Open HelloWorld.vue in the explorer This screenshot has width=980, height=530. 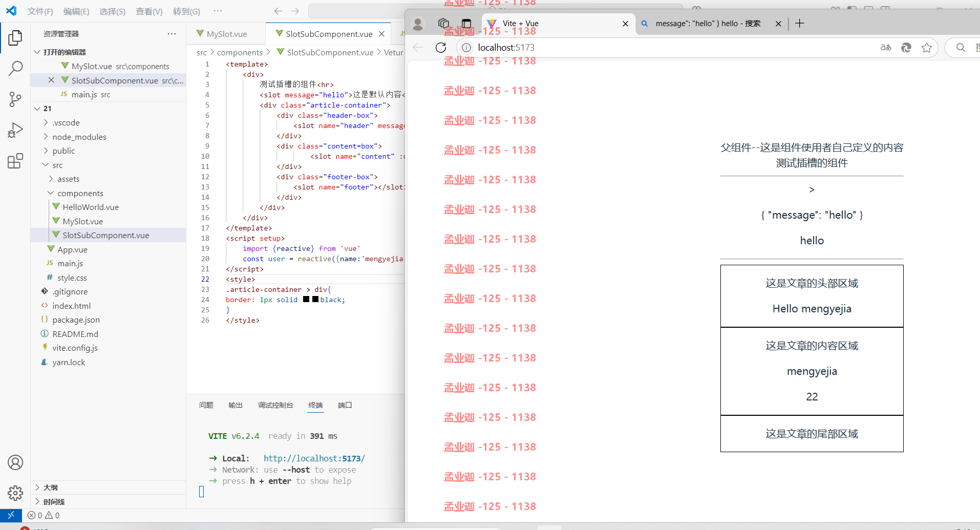pyautogui.click(x=91, y=207)
